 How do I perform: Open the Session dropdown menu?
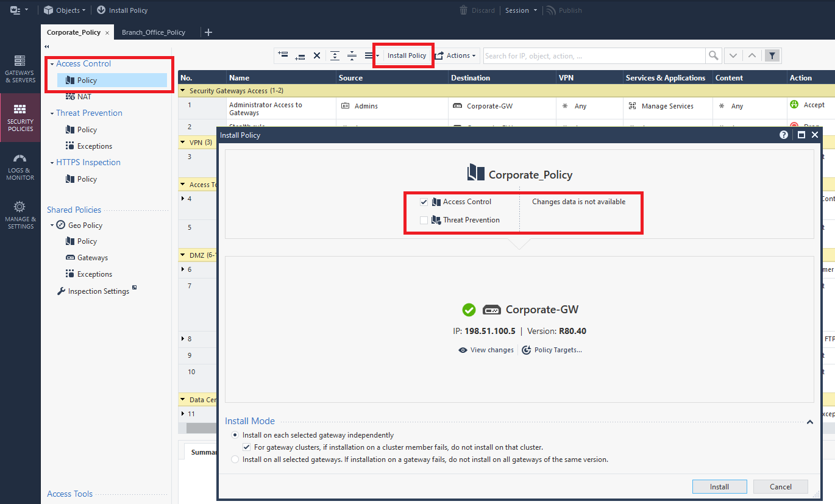point(521,10)
